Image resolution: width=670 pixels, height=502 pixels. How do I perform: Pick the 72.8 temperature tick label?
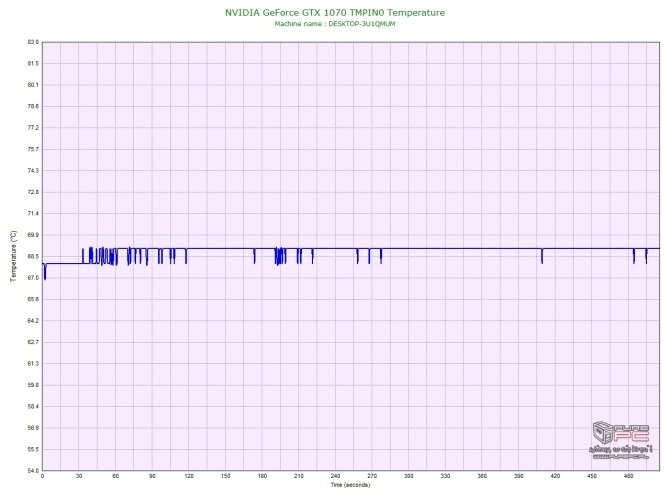[x=33, y=192]
